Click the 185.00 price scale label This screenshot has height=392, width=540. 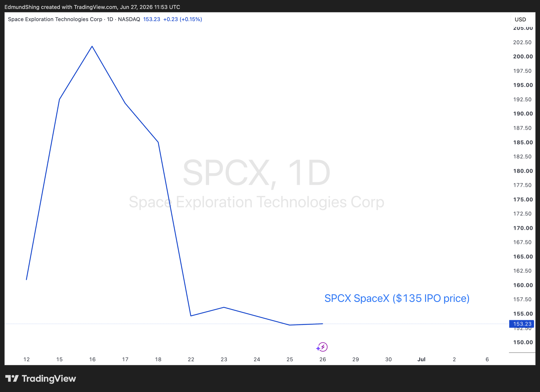pyautogui.click(x=523, y=142)
